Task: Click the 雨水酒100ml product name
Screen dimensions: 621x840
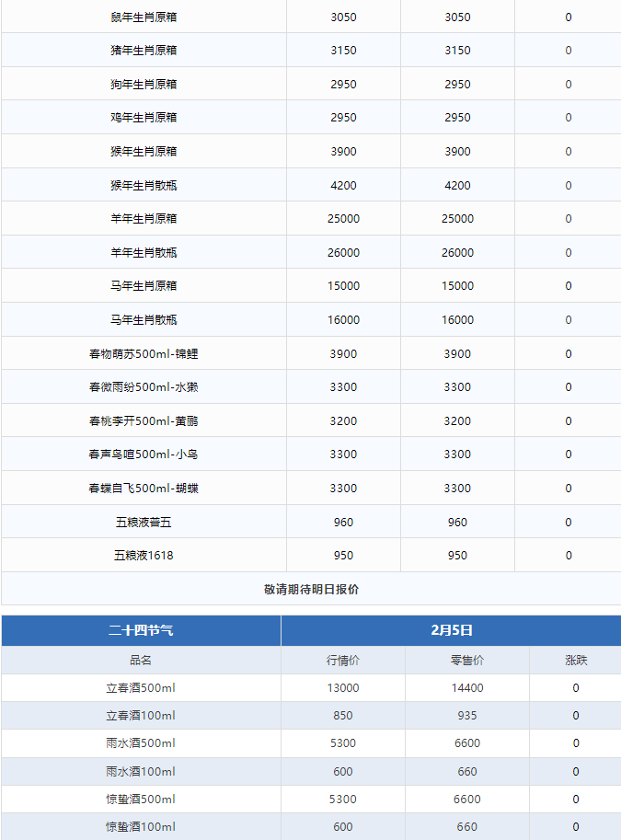Action: pyautogui.click(x=141, y=771)
